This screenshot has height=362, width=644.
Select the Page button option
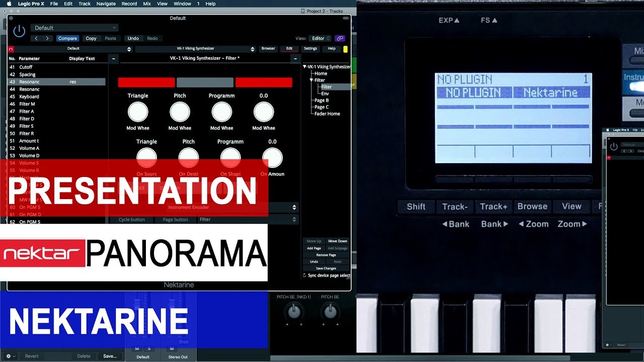(x=176, y=220)
